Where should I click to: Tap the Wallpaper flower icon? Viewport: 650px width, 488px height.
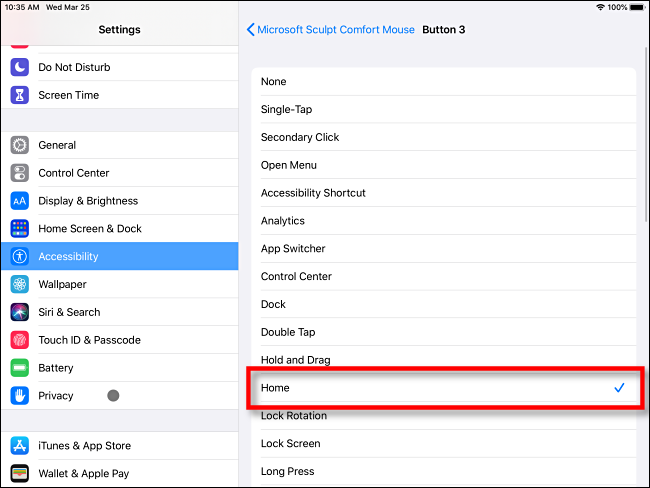pyautogui.click(x=20, y=284)
